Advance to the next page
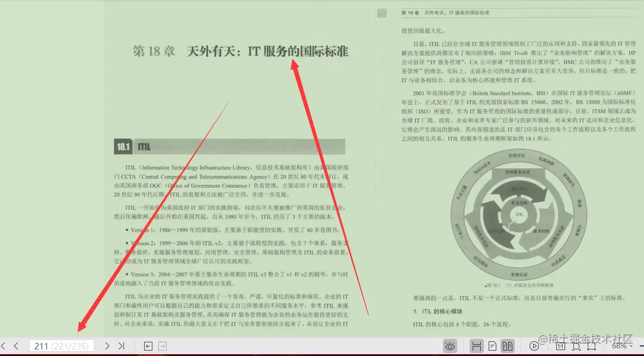The width and height of the screenshot is (644, 356). (x=107, y=346)
